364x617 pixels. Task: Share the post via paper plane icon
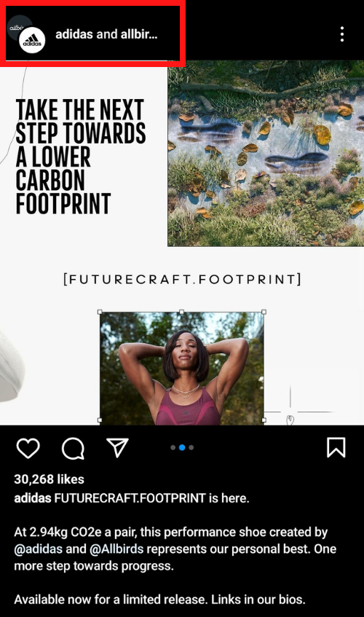[117, 448]
